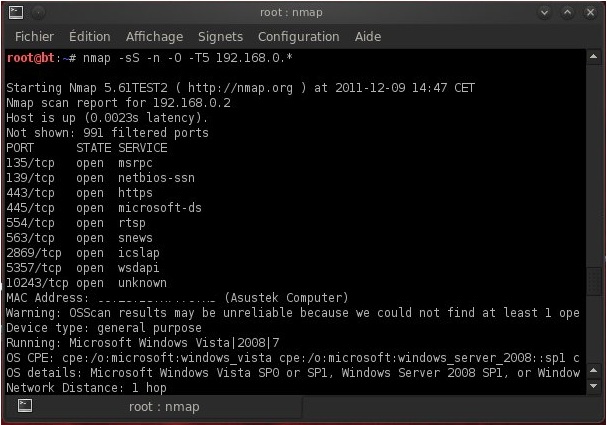
Task: Click the 'Host is up (0.0023s latency)' line
Action: click(107, 118)
